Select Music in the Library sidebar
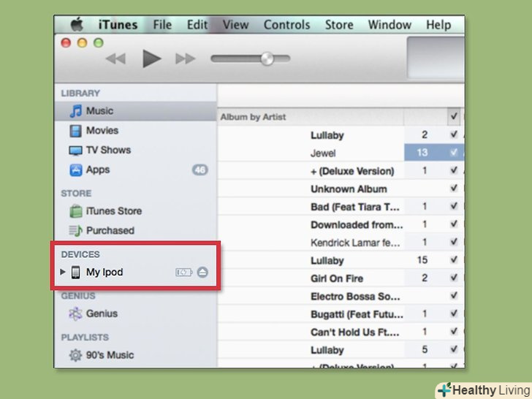The image size is (532, 399). tap(136, 111)
